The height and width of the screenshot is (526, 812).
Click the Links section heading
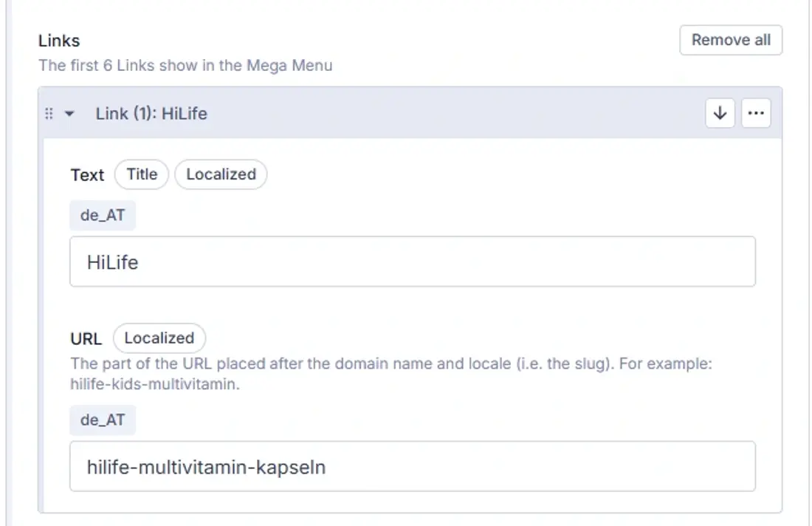[x=59, y=41]
